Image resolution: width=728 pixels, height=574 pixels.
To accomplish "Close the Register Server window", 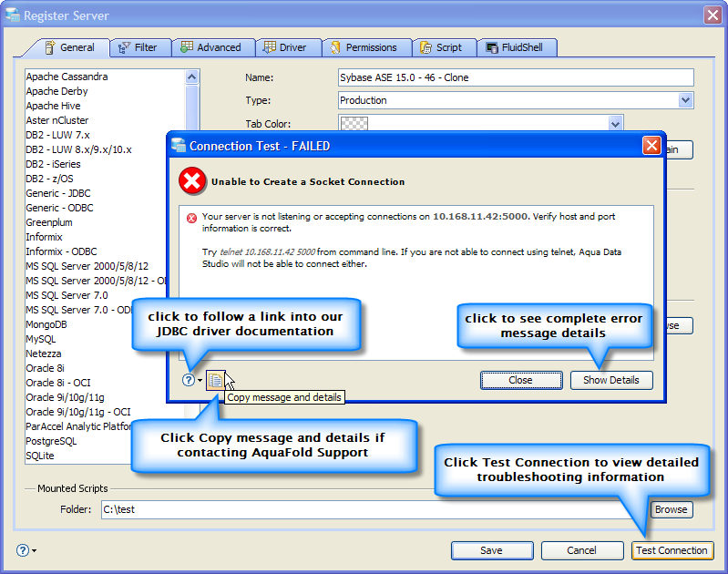I will (713, 15).
